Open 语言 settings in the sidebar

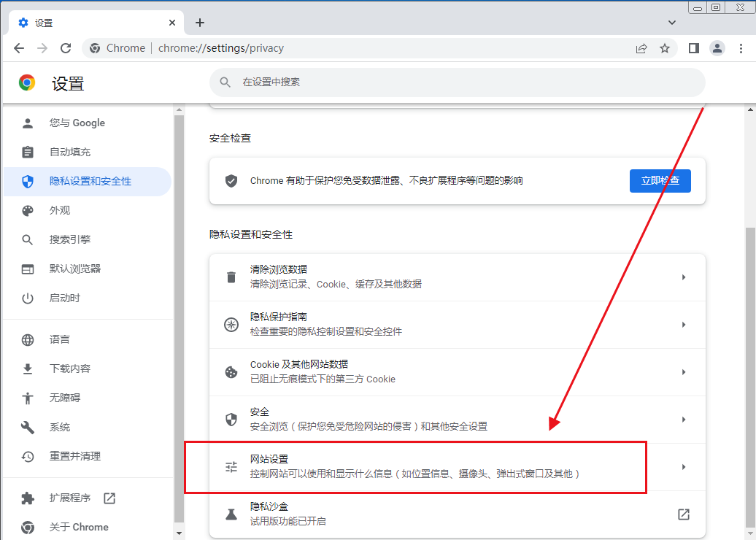(x=87, y=339)
